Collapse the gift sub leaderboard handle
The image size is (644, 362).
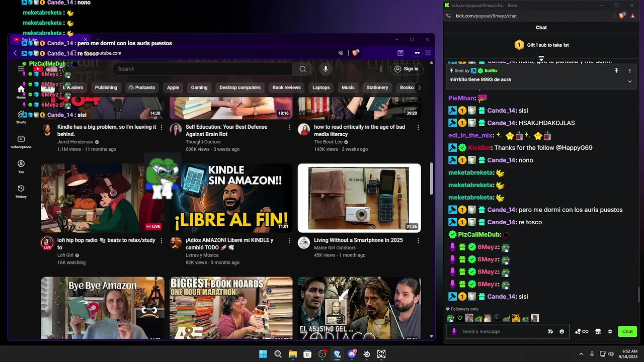point(541,58)
